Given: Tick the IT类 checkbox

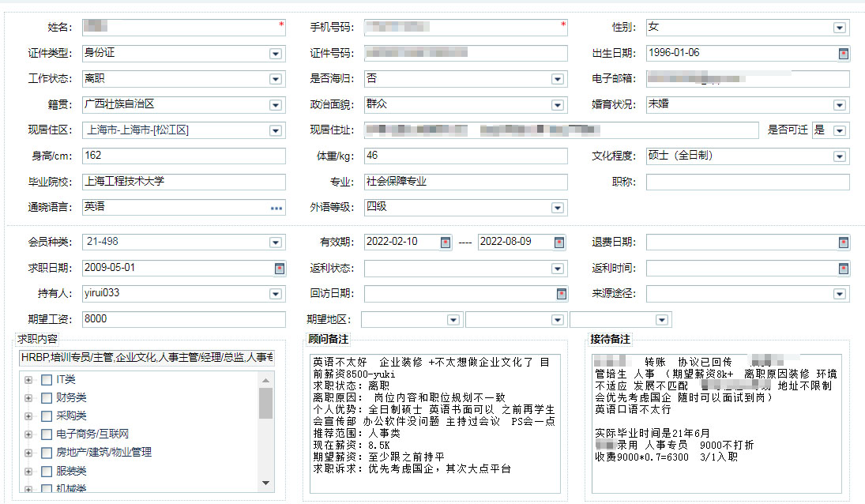Looking at the screenshot, I should click(x=47, y=380).
